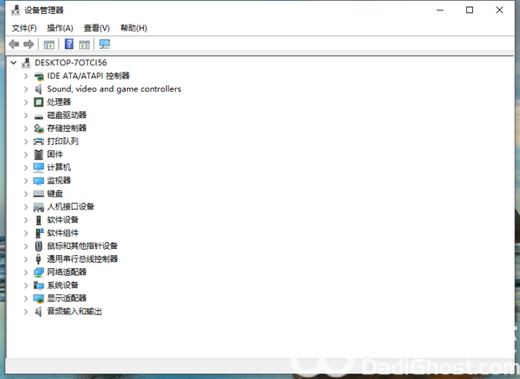Open the 查看(V) menu

tap(97, 28)
